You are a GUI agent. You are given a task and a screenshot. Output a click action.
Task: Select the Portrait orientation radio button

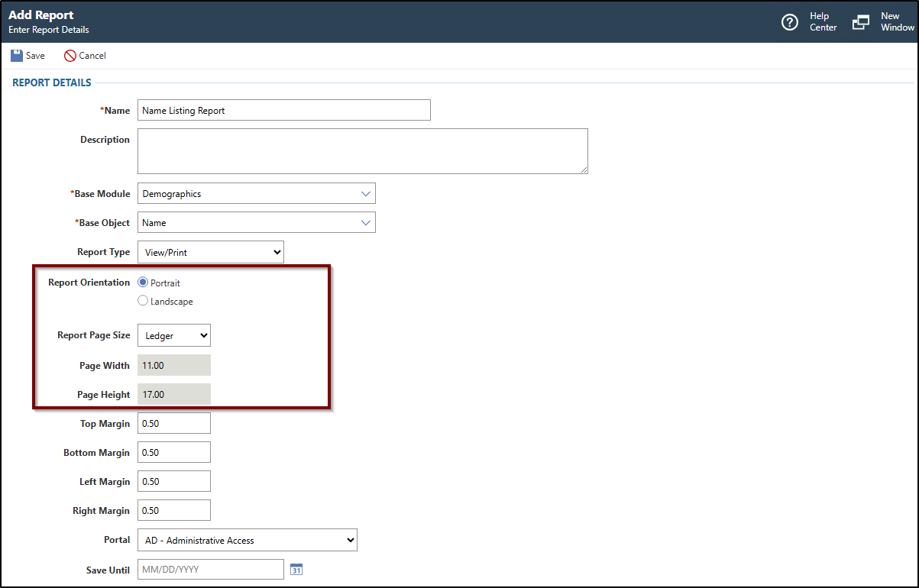143,283
